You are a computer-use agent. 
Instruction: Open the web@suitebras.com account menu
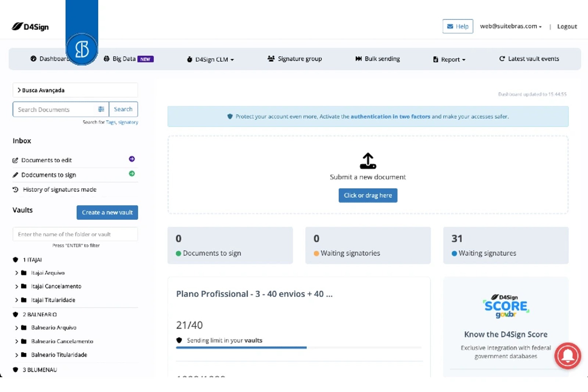click(511, 26)
